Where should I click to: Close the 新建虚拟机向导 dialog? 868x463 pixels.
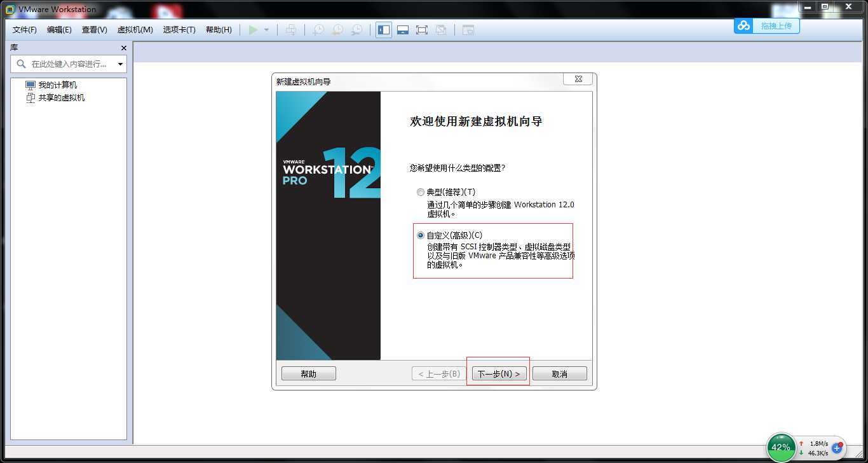tap(578, 79)
